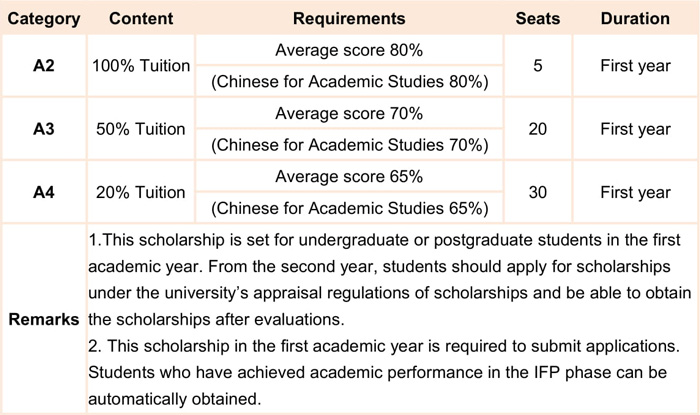Click the Category column header
Screen dimensions: 700x415
coord(43,19)
